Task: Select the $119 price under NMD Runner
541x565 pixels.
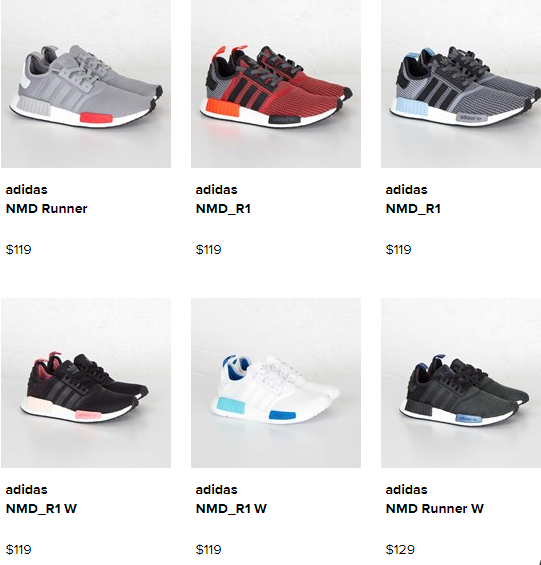Action: click(19, 250)
